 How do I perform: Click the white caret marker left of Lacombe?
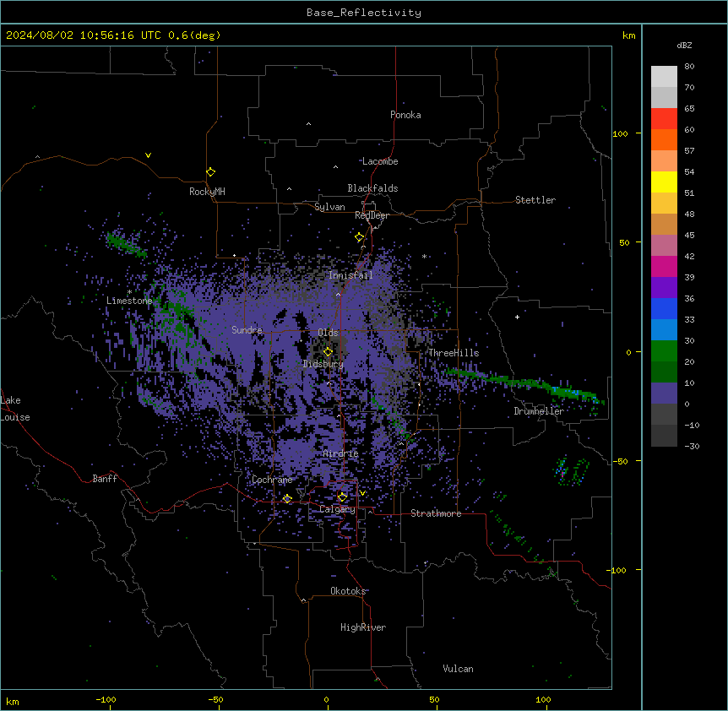pyautogui.click(x=335, y=167)
